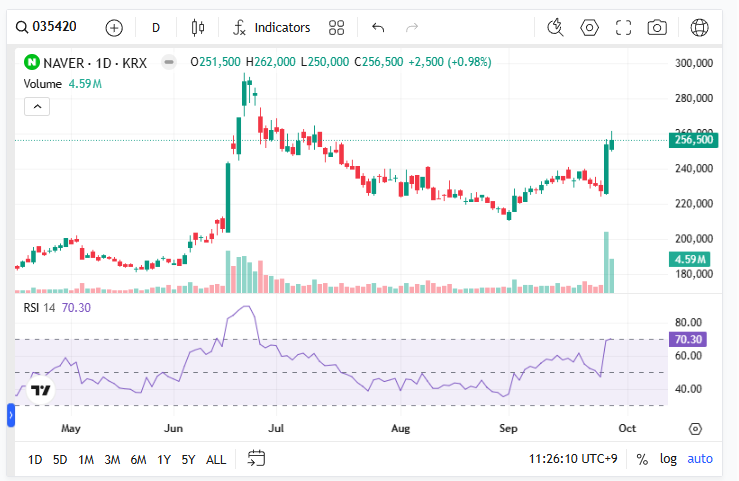
Task: Open quick search lightning icon
Action: [555, 28]
